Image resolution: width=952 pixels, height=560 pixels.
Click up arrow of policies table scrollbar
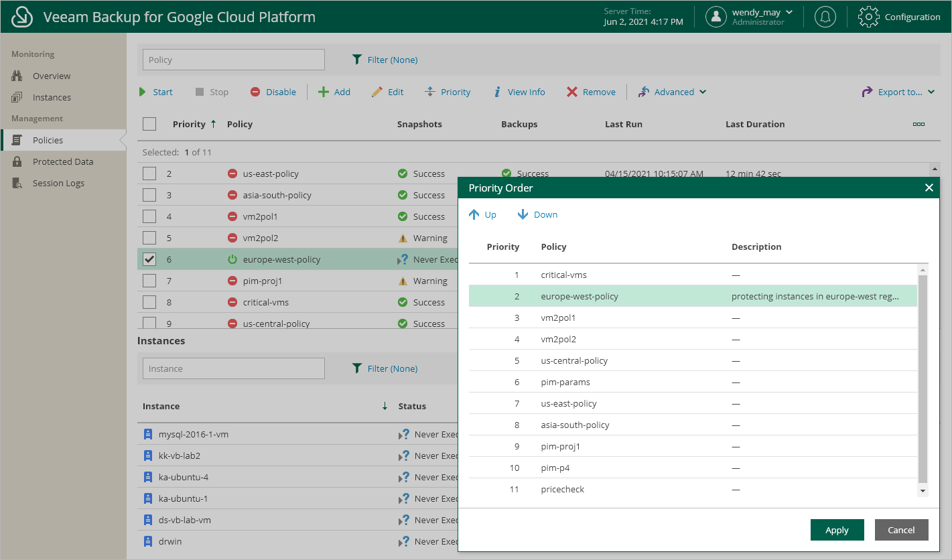tap(935, 168)
